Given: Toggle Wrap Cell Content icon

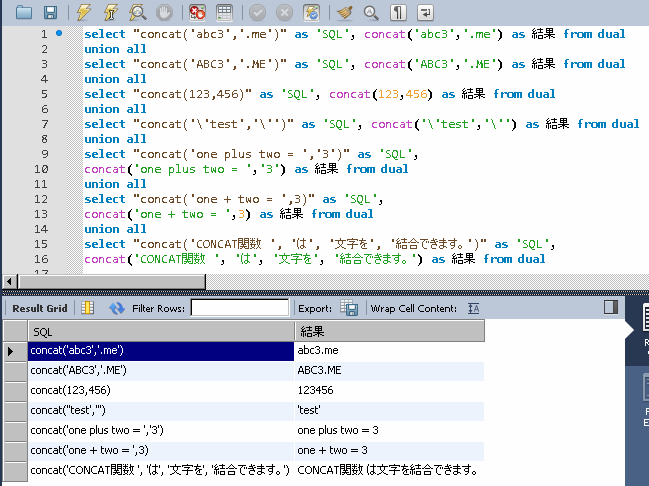Looking at the screenshot, I should [474, 308].
